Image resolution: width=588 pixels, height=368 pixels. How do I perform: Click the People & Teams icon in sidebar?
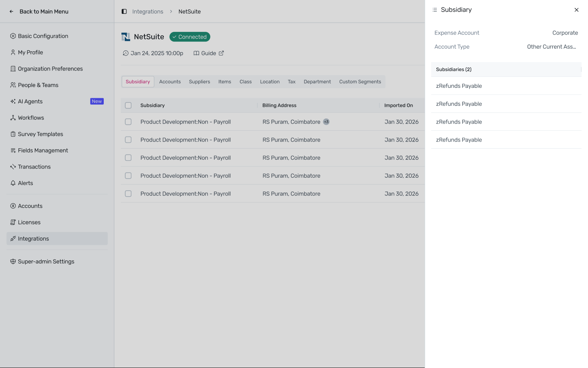13,85
